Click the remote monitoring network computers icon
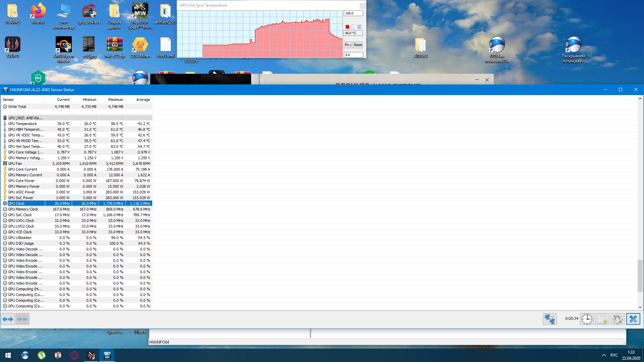This screenshot has width=644, height=362. 549,319
